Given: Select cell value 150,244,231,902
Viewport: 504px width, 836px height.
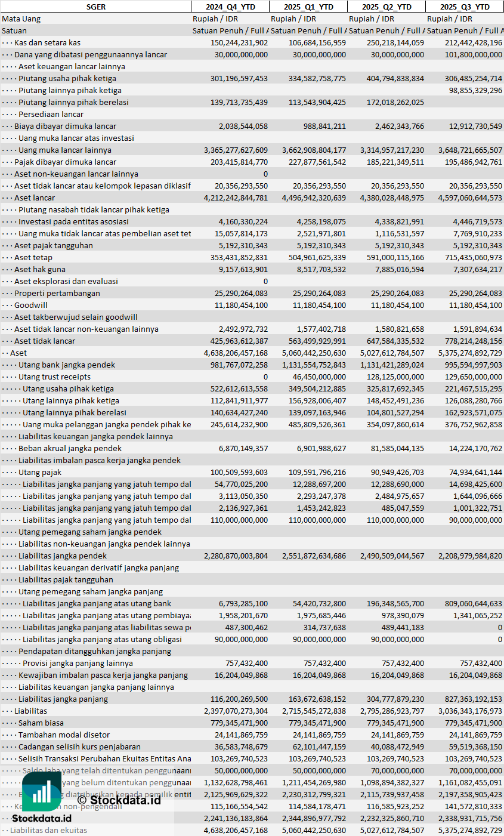Looking at the screenshot, I should 239,42.
